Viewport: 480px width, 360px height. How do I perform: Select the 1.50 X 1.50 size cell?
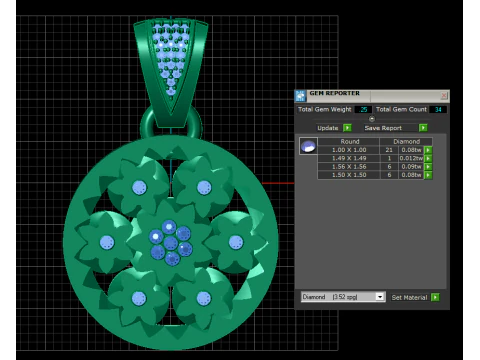click(x=349, y=175)
